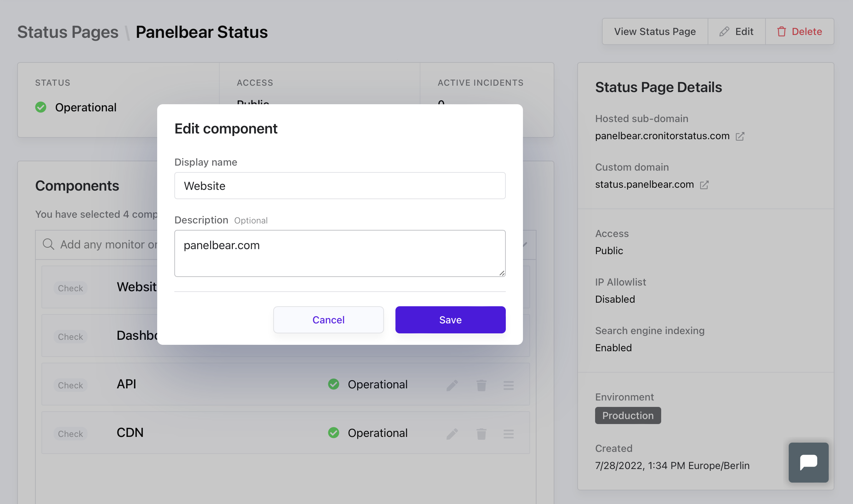
Task: Delete the Panelbear Status page
Action: [x=800, y=31]
